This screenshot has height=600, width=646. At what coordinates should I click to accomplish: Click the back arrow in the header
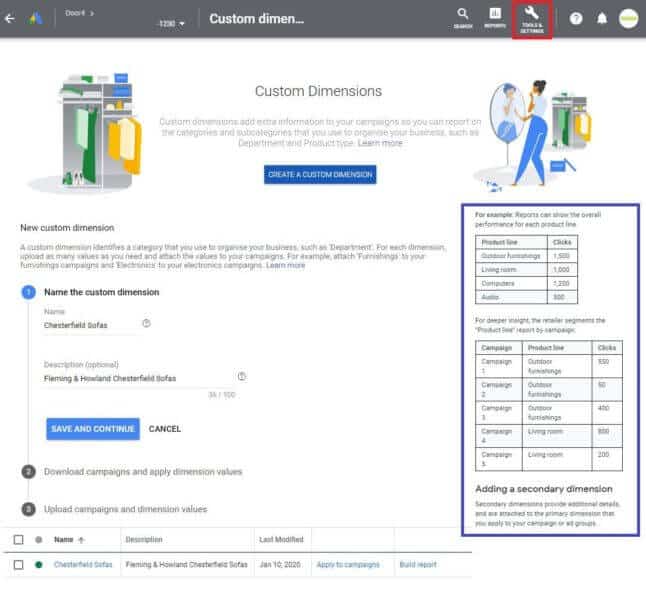coord(9,19)
